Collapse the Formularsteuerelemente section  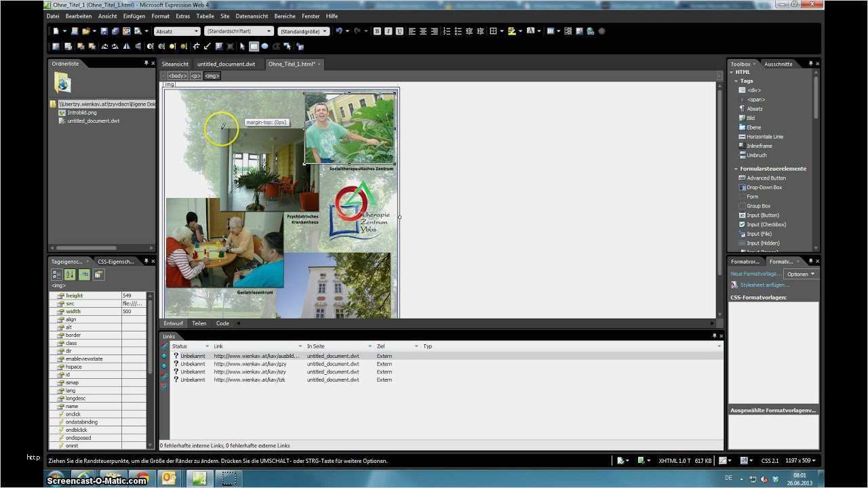pos(736,169)
